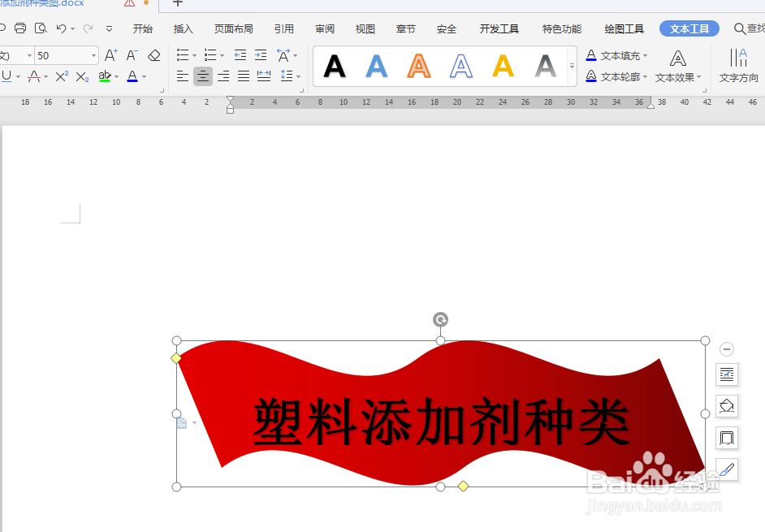Collapse floating shape toolbar with minus icon
This screenshot has height=532, width=765.
727,349
